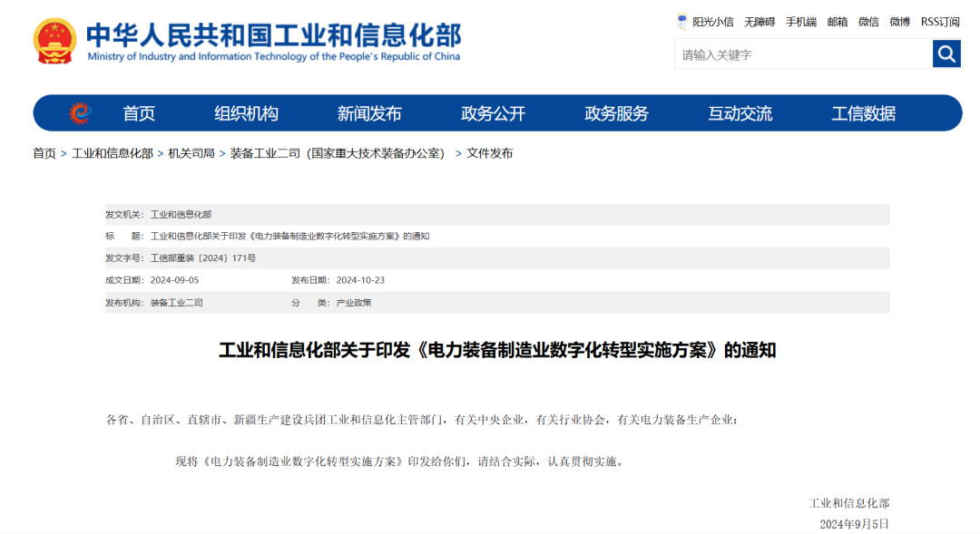Open the 互动交流 menu
This screenshot has width=980, height=534.
740,112
